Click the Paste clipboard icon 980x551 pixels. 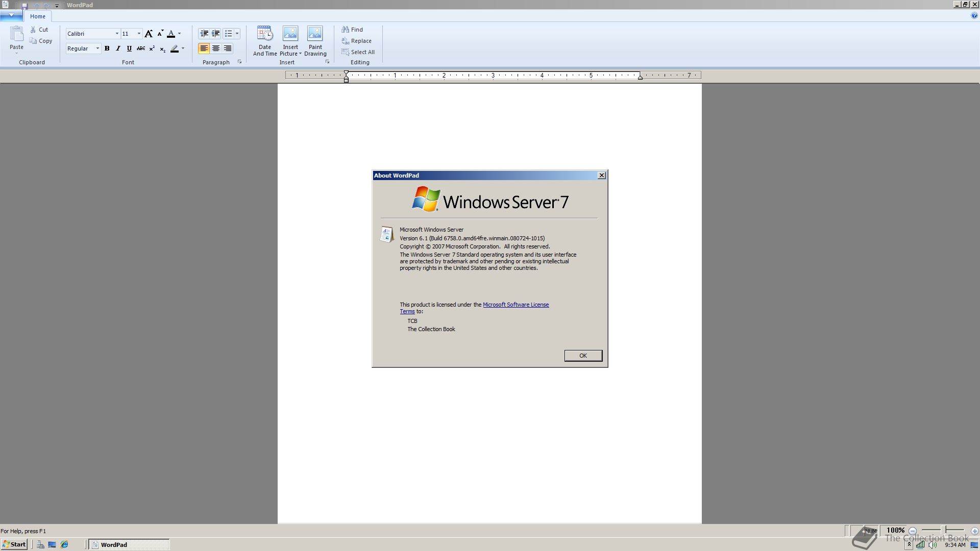click(x=16, y=34)
